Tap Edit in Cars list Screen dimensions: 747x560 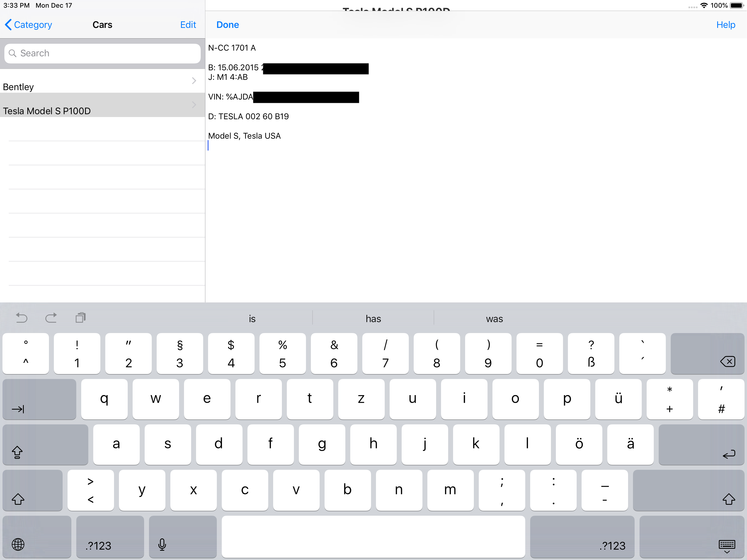point(188,25)
